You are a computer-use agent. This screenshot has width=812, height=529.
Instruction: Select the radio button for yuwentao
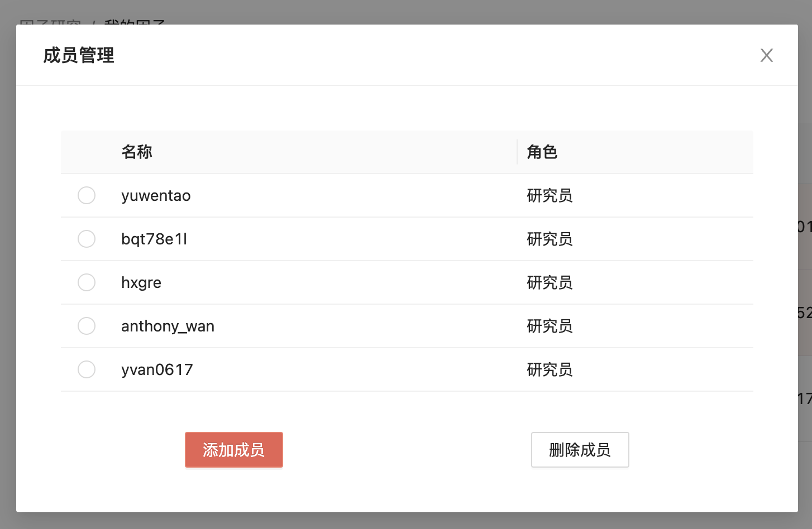click(87, 195)
